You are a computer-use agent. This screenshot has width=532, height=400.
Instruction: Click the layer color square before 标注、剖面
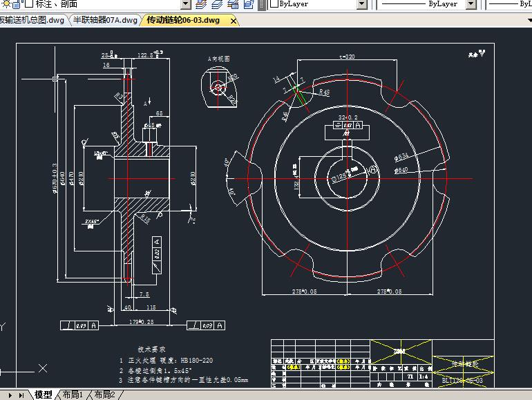tap(29, 3)
